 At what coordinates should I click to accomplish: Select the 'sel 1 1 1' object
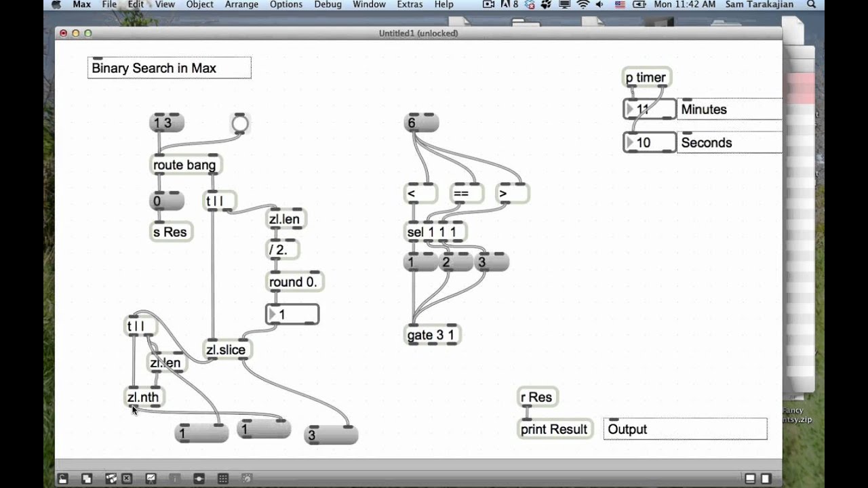pos(435,232)
